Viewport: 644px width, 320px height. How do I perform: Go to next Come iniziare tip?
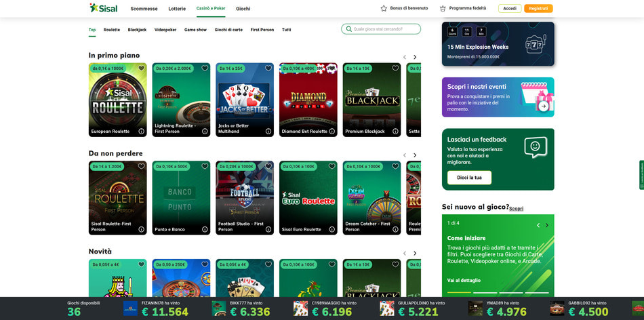pyautogui.click(x=546, y=226)
